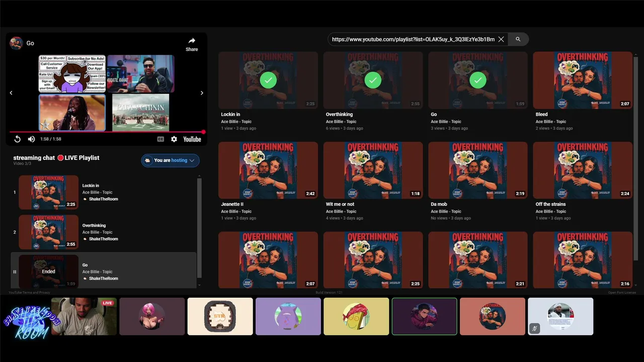644x362 pixels.
Task: Click Ace Billie - Topic under Overthinking queue
Action: pyautogui.click(x=98, y=232)
